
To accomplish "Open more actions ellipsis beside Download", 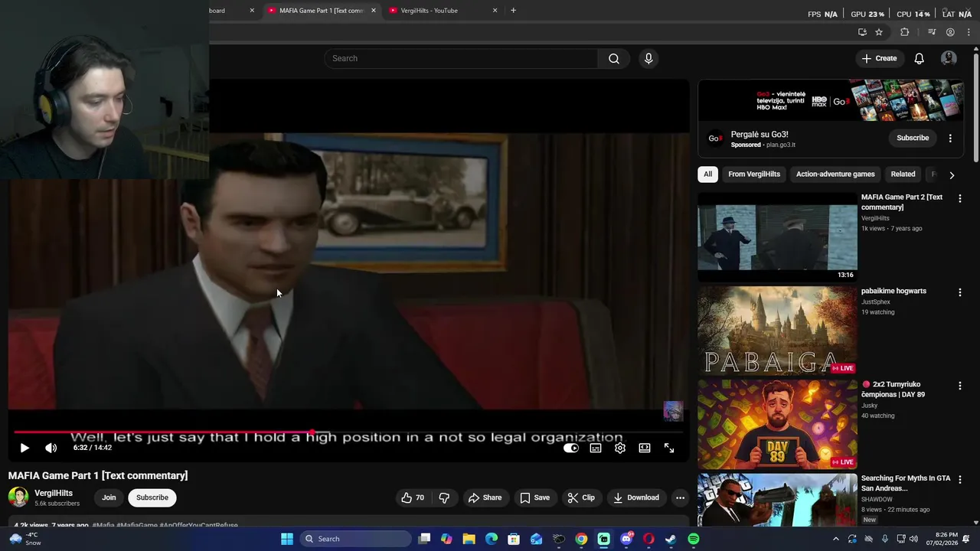I will (x=680, y=497).
